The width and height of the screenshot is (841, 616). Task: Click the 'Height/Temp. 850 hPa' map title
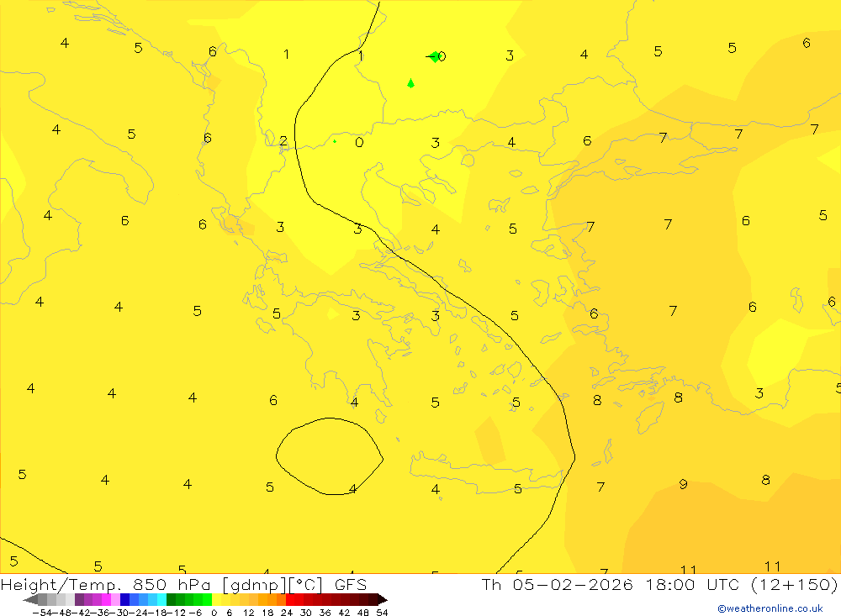(105, 585)
